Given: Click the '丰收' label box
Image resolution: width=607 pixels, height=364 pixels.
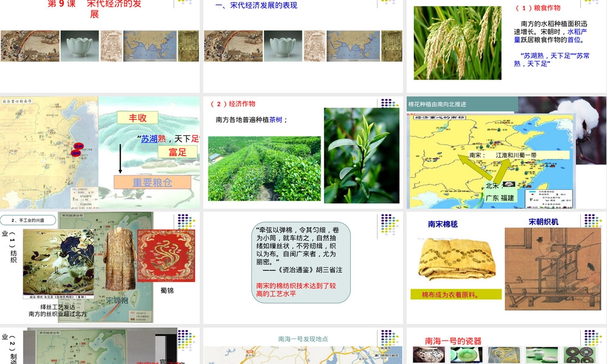Looking at the screenshot, I should tap(137, 118).
